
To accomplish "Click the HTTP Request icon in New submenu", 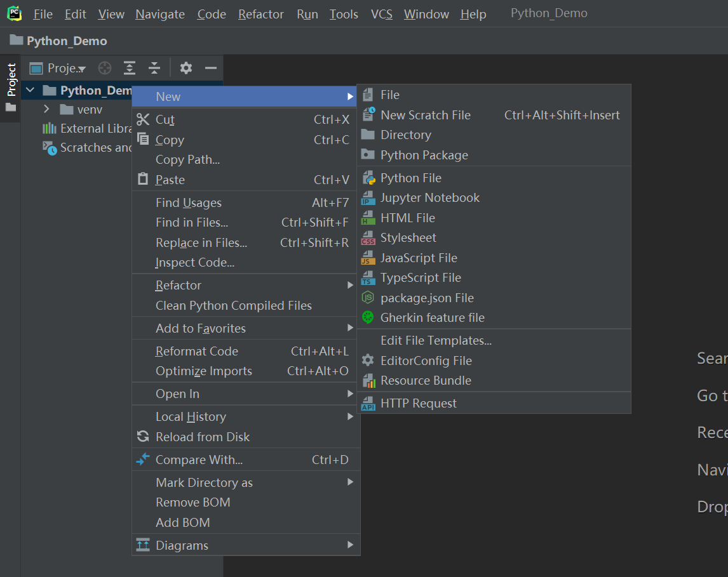I will pos(368,402).
